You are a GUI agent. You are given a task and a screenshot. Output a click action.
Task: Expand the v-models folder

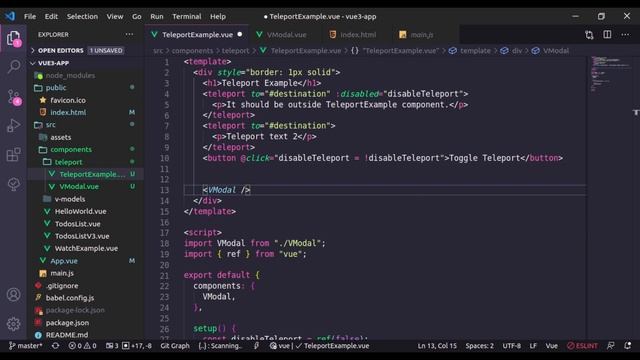click(86, 199)
